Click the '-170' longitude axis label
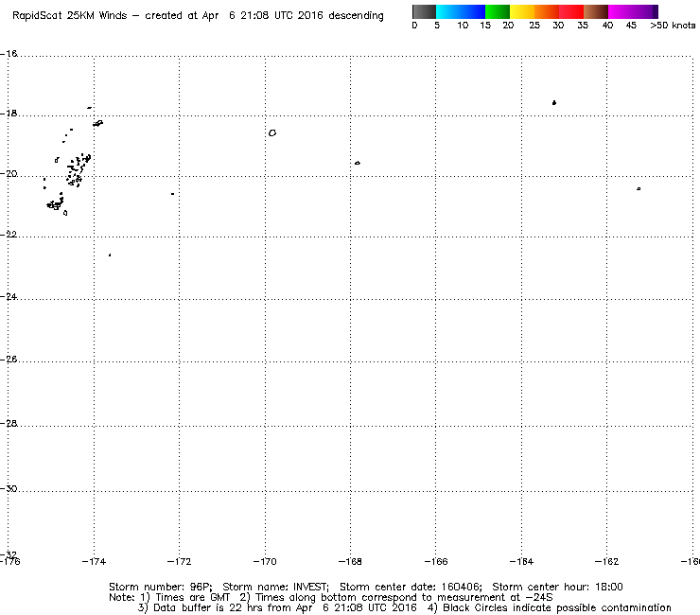700x615 pixels. (x=265, y=561)
